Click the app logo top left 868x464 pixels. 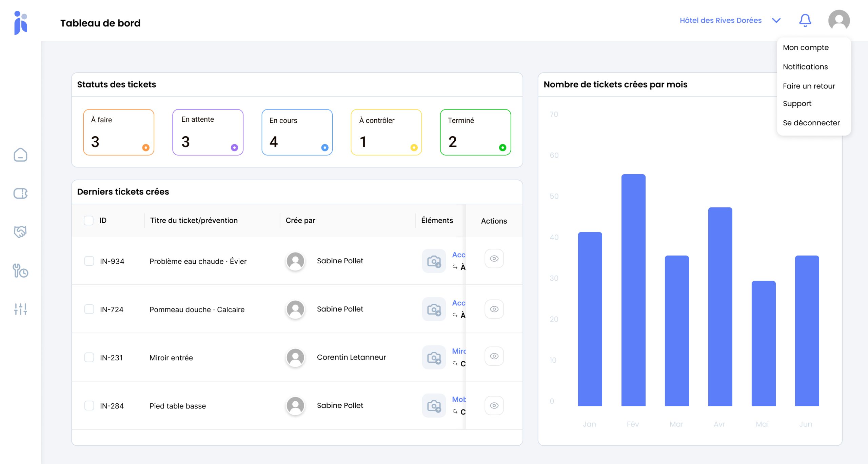tap(21, 23)
